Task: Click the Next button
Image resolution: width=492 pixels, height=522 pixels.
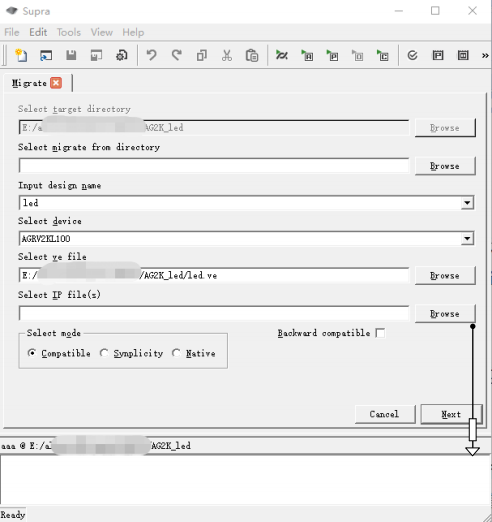Action: [x=451, y=414]
